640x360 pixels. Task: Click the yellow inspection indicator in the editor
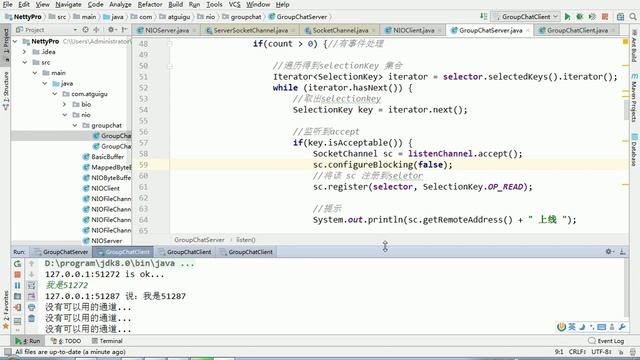625,42
